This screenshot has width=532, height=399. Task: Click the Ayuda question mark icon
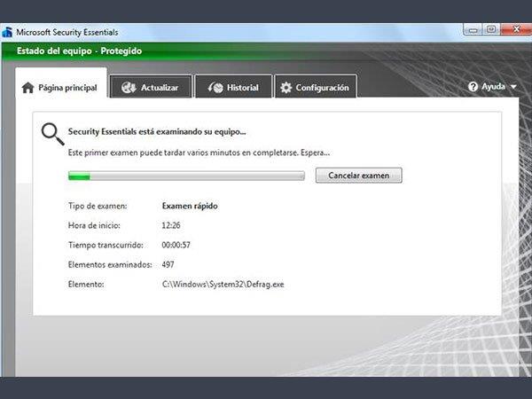point(473,87)
